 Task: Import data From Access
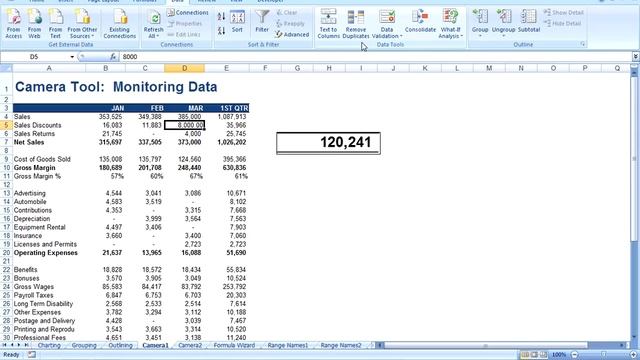[13, 24]
